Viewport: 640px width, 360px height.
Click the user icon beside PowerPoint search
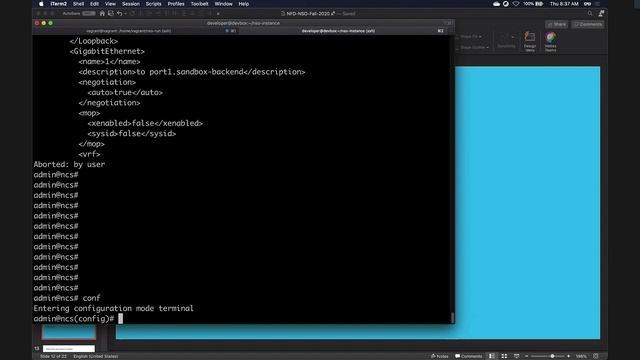point(601,13)
